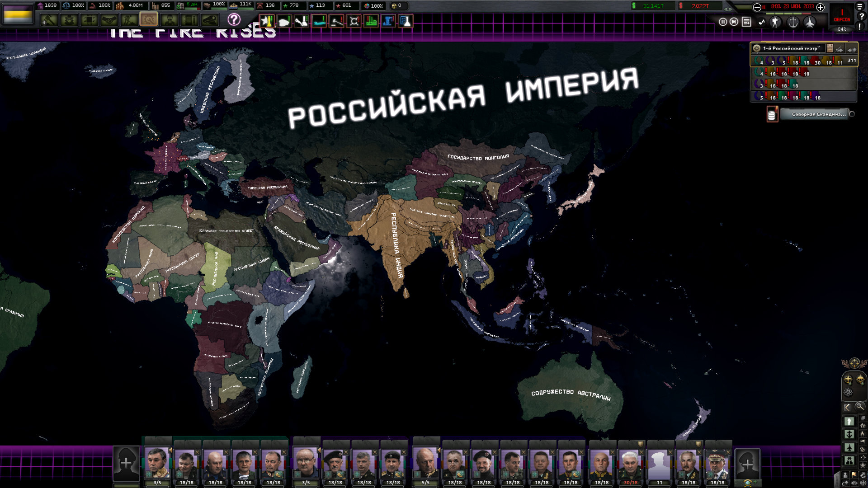This screenshot has width=868, height=488.
Task: Open the Production wrench tab
Action: point(149,20)
